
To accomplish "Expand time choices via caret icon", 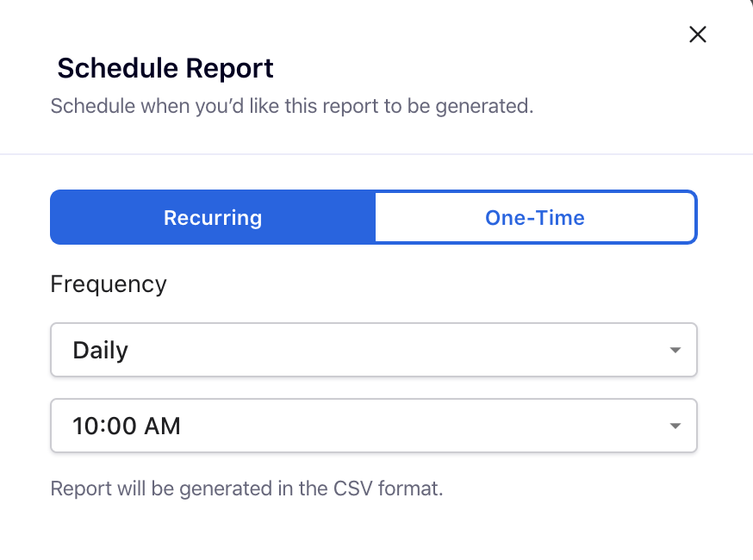I will [675, 426].
